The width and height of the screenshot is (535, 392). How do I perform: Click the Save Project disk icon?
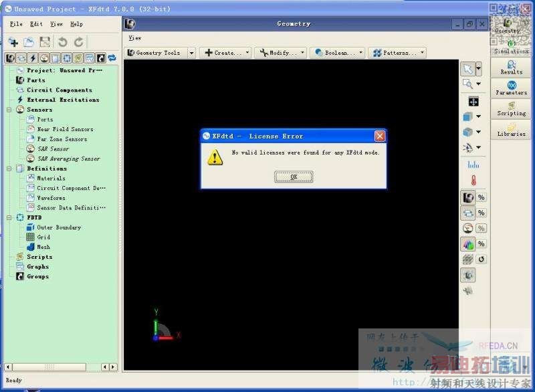(45, 42)
